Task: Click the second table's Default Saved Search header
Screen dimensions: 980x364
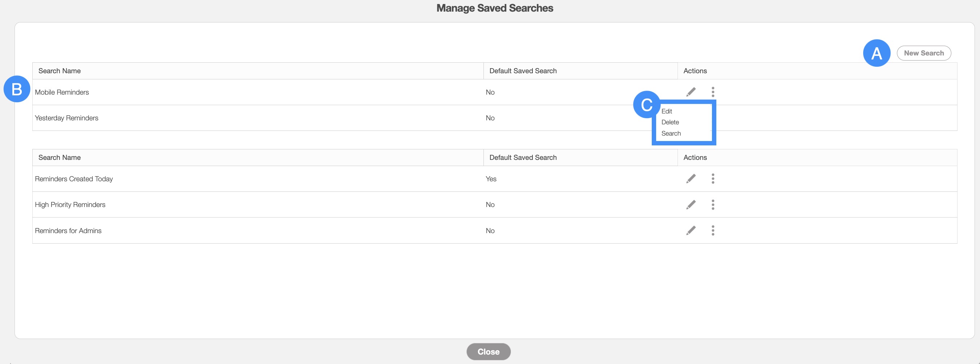Action: pos(523,158)
